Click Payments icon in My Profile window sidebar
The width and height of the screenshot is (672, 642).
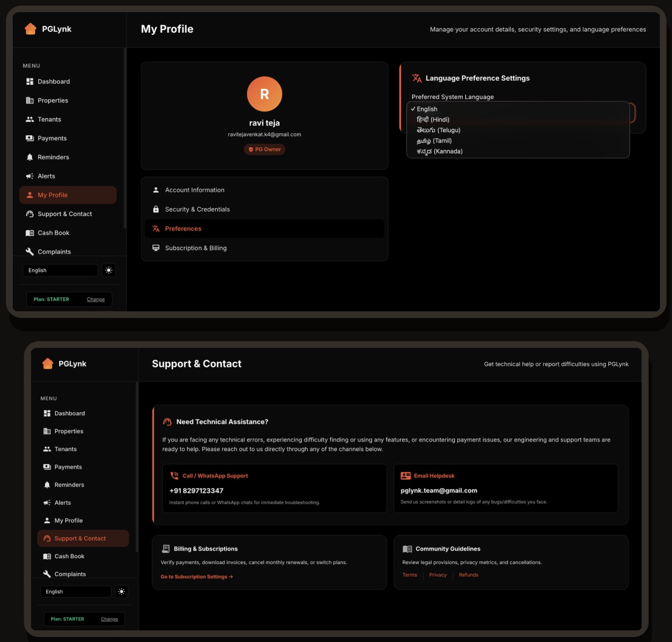pyautogui.click(x=30, y=138)
